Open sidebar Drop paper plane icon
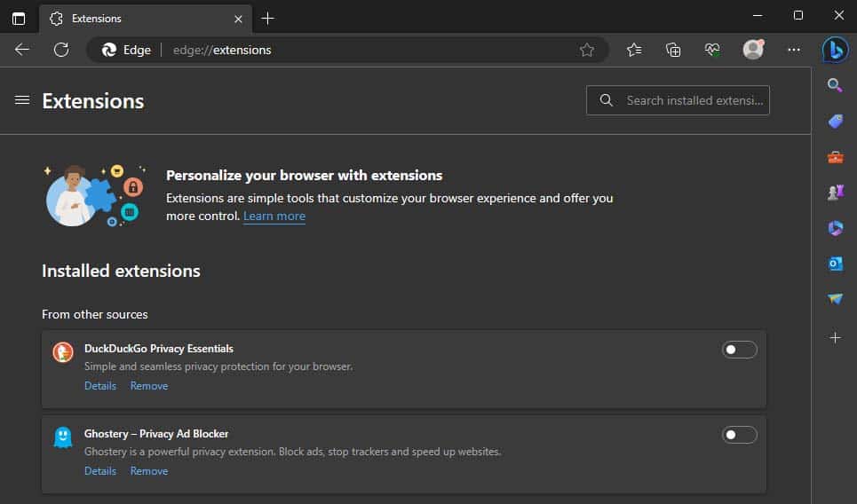This screenshot has height=504, width=857. pyautogui.click(x=835, y=299)
